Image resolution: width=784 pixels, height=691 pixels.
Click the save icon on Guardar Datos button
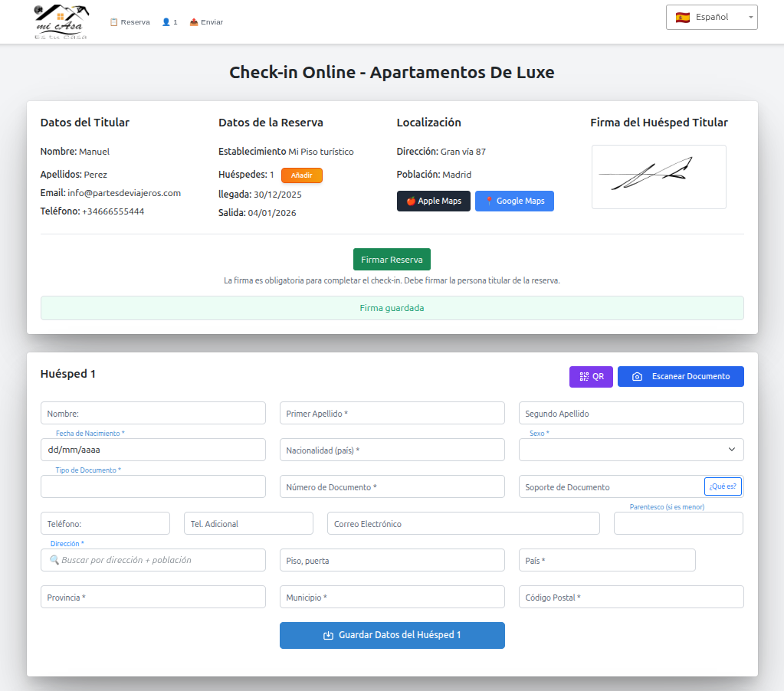point(329,635)
